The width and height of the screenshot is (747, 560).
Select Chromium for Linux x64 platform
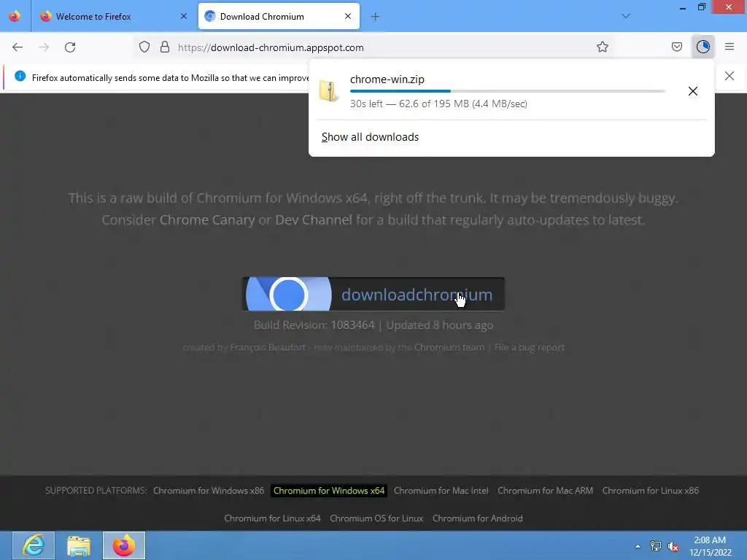coord(273,518)
